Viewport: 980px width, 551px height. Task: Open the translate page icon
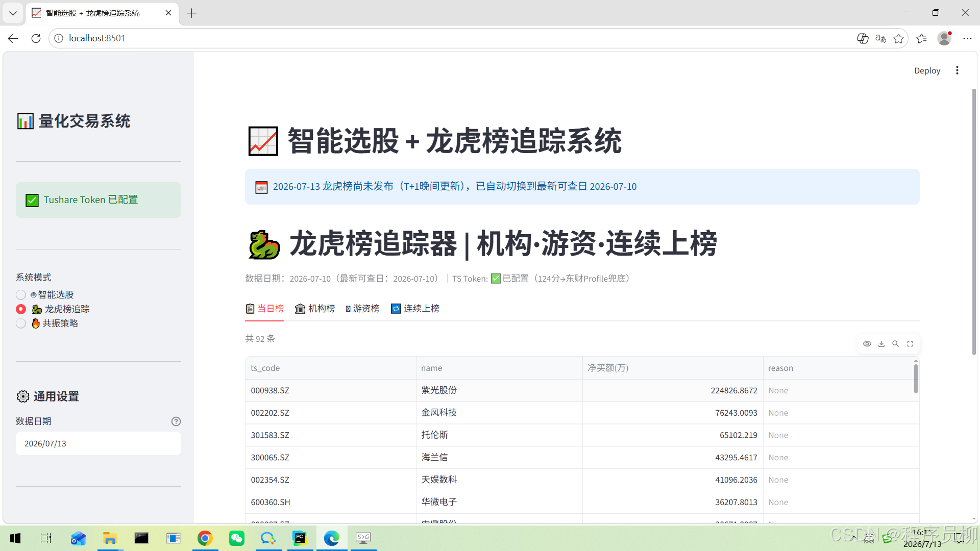(880, 38)
